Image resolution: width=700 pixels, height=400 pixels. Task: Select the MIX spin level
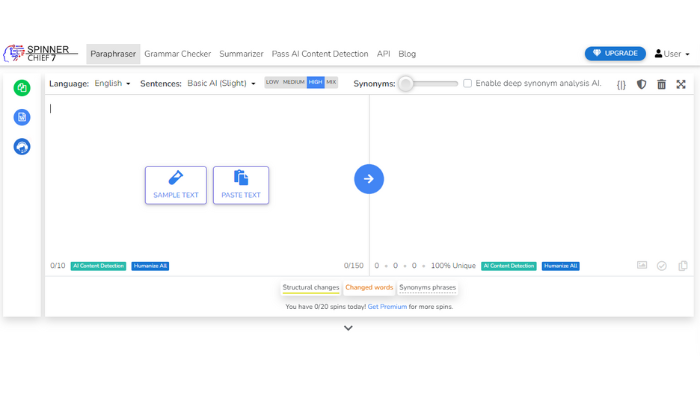pos(331,82)
